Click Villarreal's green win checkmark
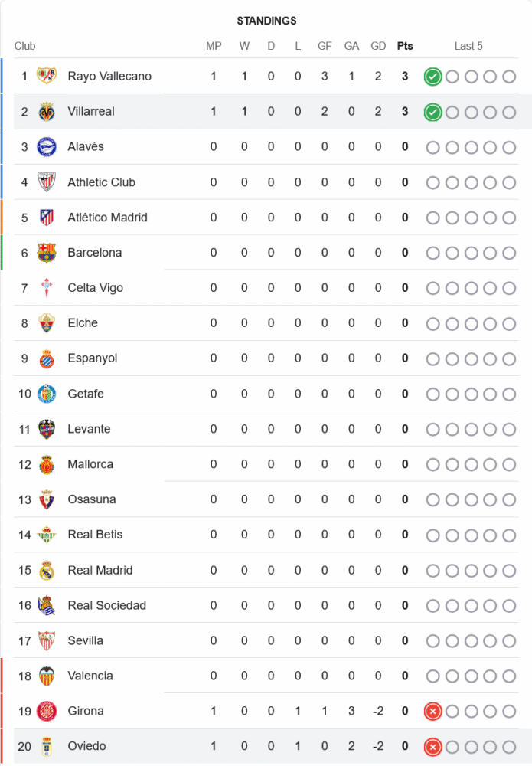532x766 pixels. (432, 113)
